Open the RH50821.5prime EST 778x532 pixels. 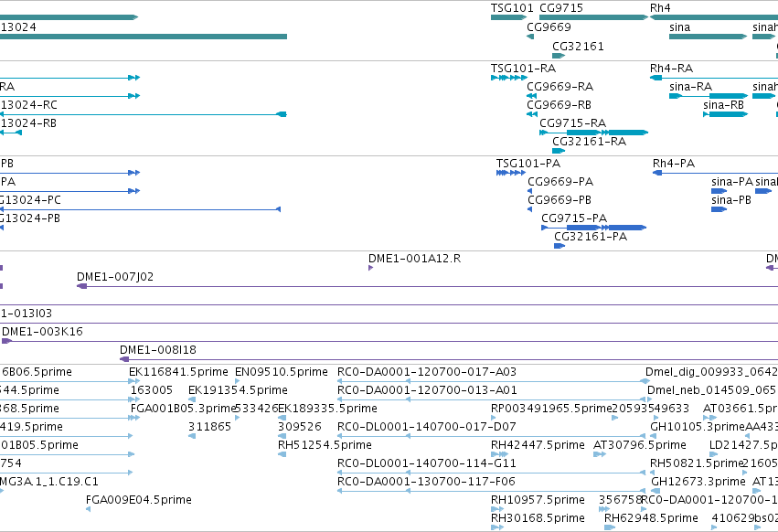[655, 473]
